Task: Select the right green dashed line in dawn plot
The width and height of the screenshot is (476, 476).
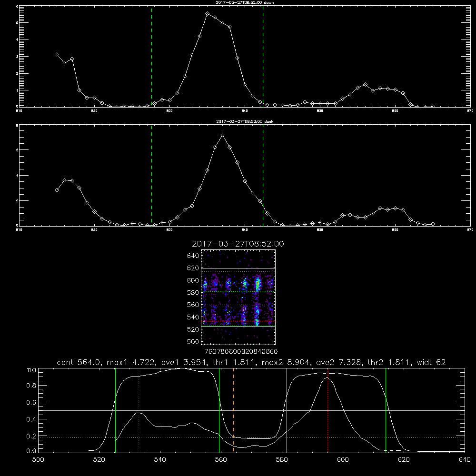Action: tap(263, 56)
